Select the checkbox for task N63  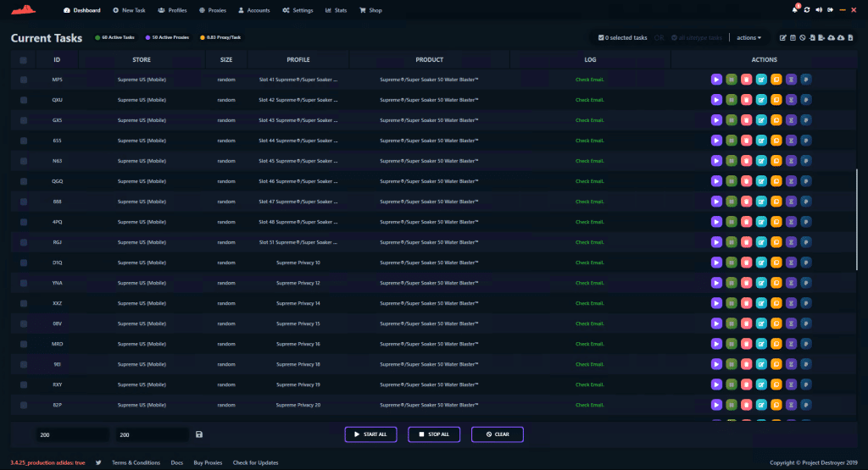23,161
